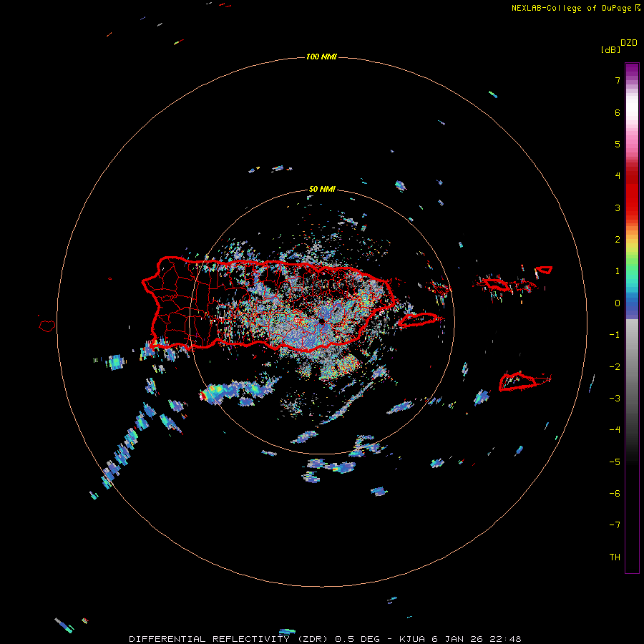Select the "3" value on the dB scale

(x=618, y=208)
